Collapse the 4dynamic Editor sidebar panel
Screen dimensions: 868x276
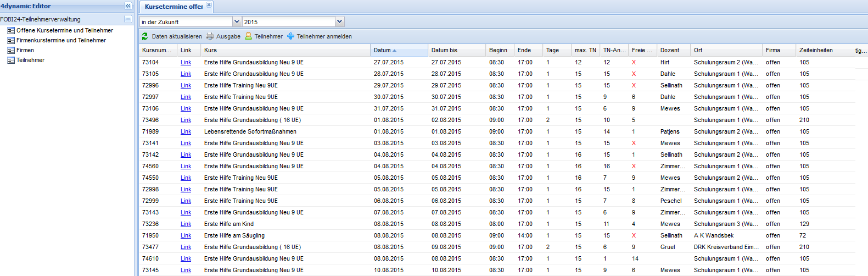(128, 6)
